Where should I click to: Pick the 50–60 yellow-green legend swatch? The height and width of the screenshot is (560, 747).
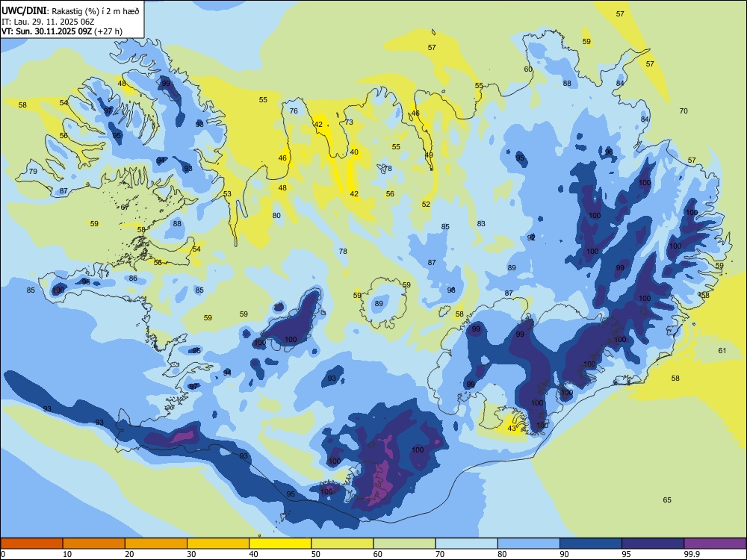(x=342, y=544)
